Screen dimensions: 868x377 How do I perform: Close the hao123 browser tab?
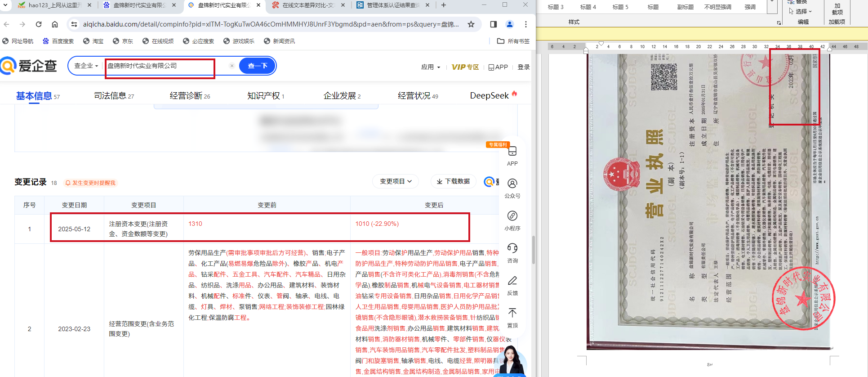89,5
